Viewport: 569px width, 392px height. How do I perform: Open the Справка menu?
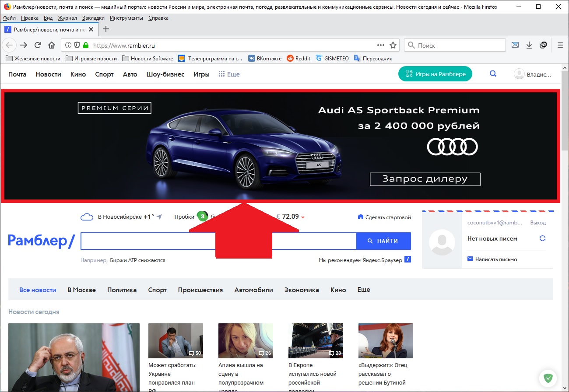tap(158, 18)
